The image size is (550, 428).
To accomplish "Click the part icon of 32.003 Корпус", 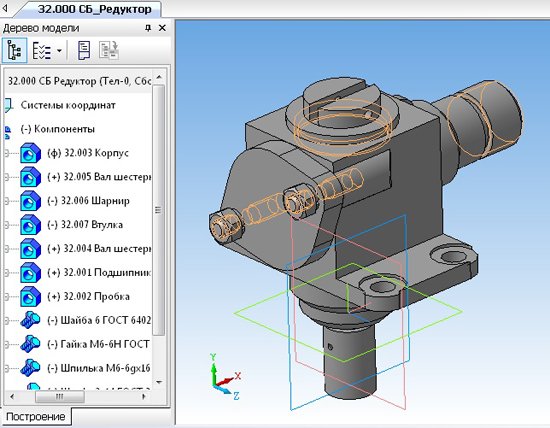I will click(30, 153).
